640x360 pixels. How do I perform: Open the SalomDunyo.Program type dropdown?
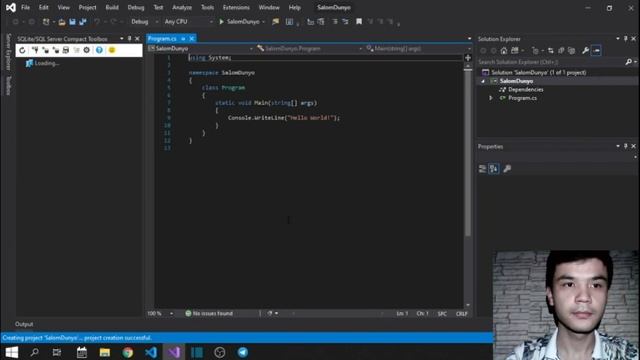coord(309,49)
